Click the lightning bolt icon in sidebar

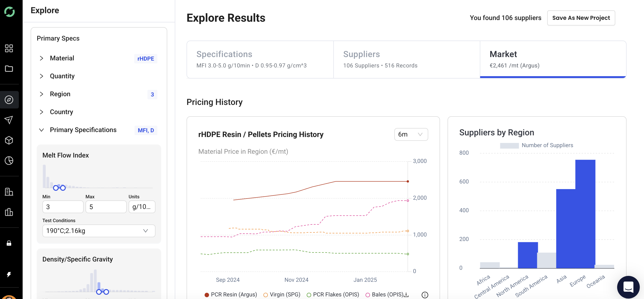click(x=9, y=274)
